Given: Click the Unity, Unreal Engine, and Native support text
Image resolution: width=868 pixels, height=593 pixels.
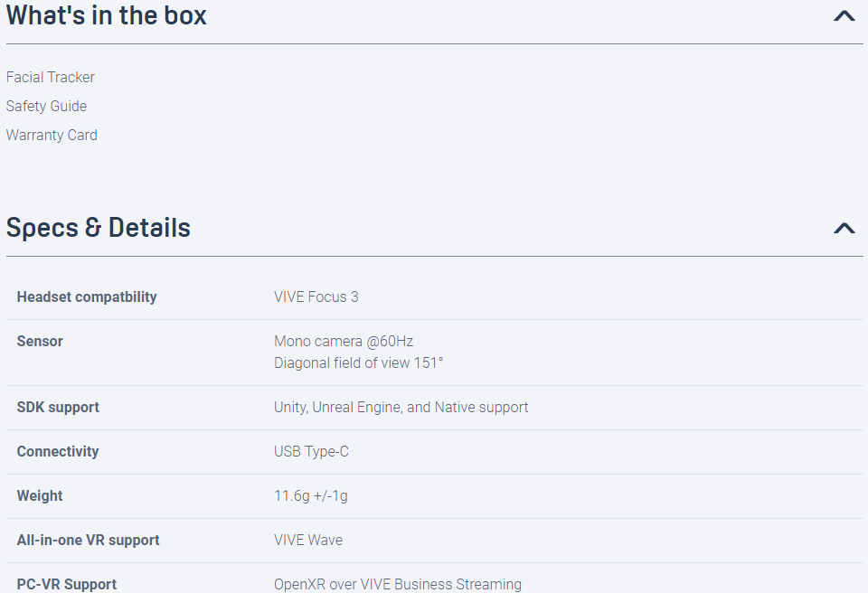Looking at the screenshot, I should tap(401, 408).
